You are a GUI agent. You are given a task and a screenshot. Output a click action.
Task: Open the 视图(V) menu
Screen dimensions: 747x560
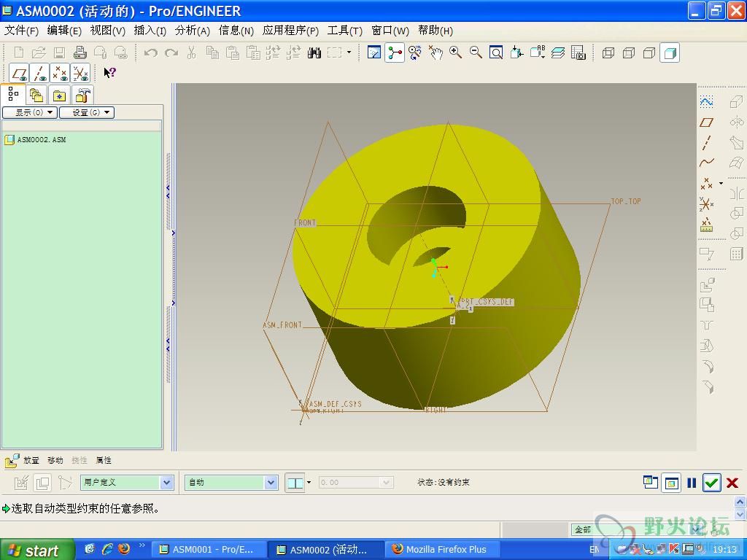coord(108,31)
